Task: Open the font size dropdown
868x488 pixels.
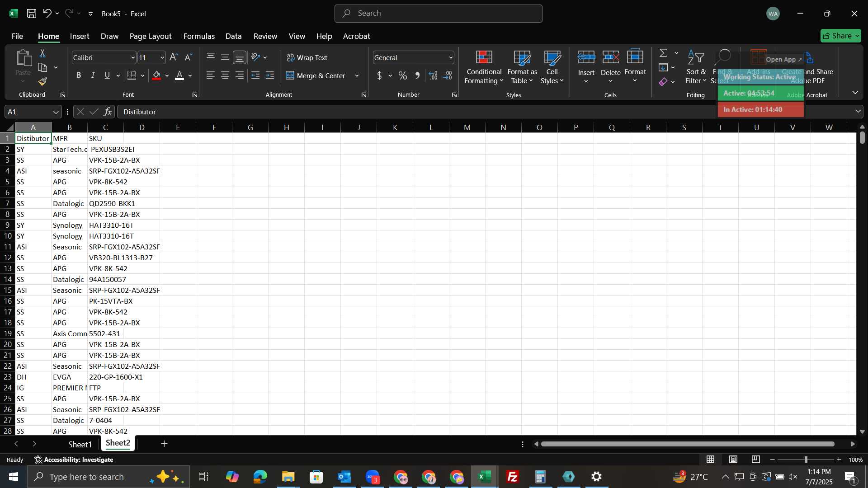Action: (162, 58)
